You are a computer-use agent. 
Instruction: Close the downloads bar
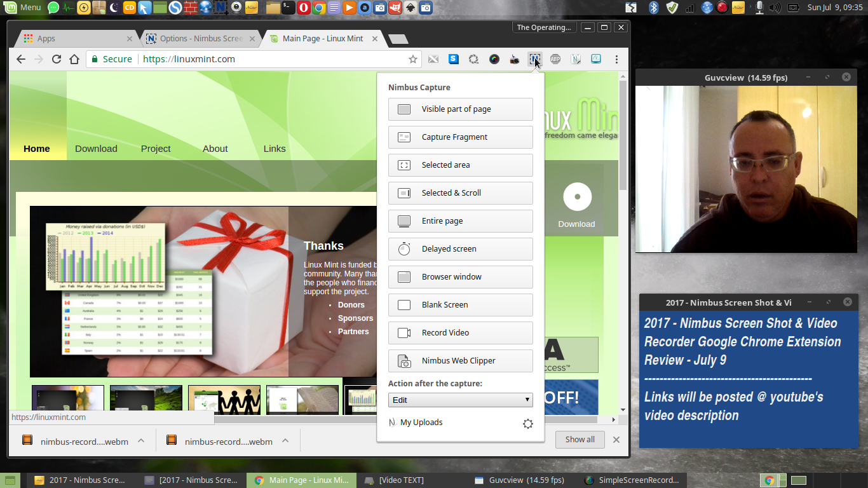pos(616,440)
